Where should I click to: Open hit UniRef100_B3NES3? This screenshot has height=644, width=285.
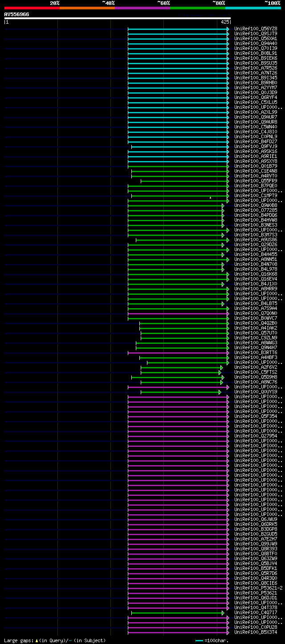(x=256, y=225)
